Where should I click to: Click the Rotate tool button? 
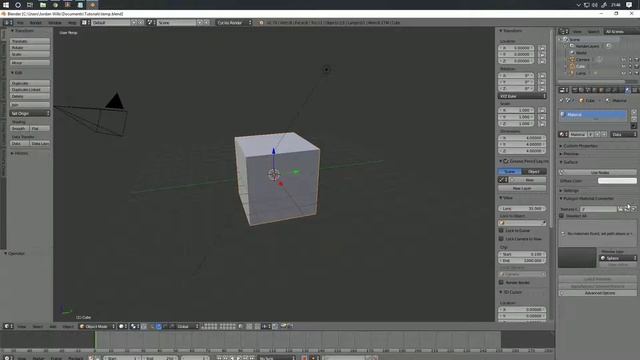click(x=30, y=48)
